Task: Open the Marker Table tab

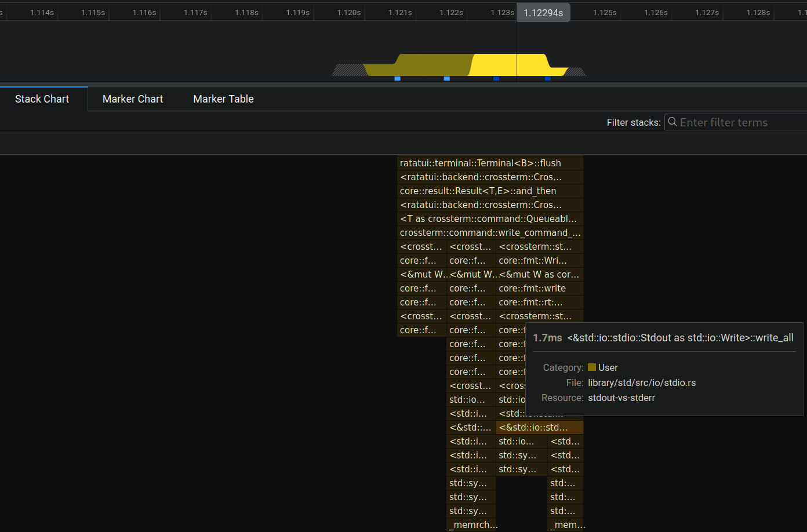Action: coord(223,99)
